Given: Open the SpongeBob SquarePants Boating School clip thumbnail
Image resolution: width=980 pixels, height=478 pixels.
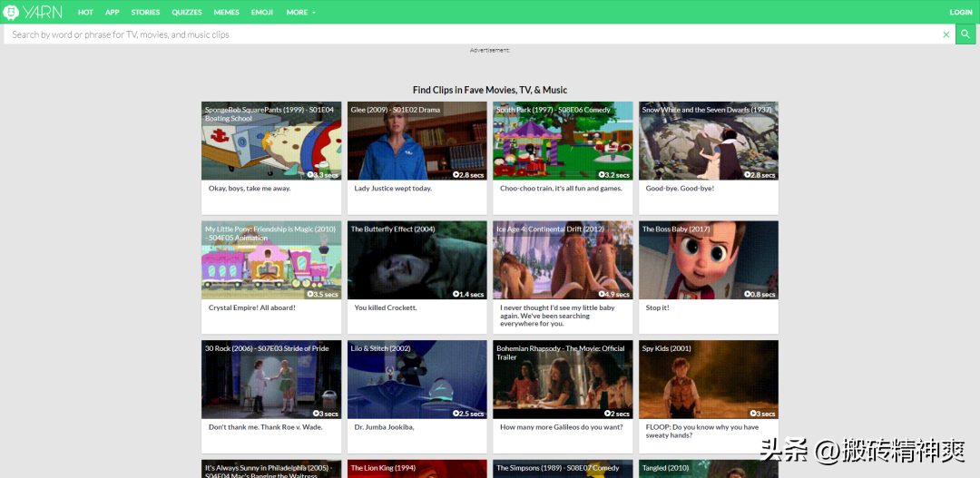Looking at the screenshot, I should pos(271,141).
